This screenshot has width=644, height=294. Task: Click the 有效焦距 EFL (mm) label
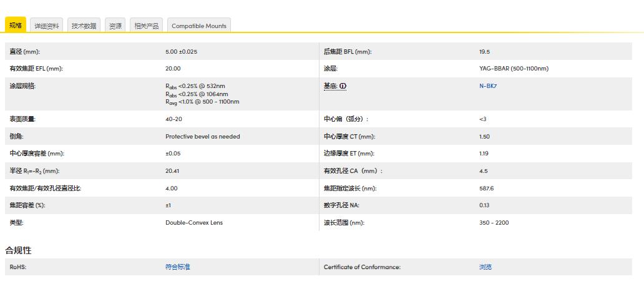pos(36,69)
